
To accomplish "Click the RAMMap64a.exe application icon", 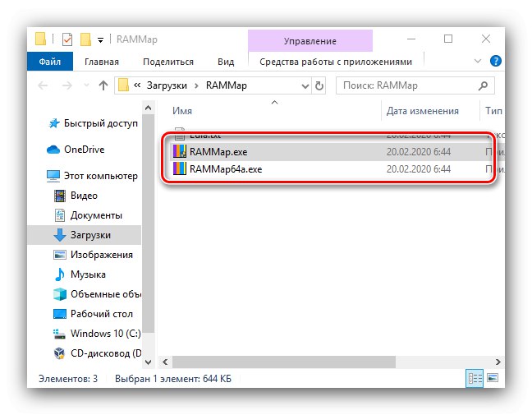I will pyautogui.click(x=180, y=168).
